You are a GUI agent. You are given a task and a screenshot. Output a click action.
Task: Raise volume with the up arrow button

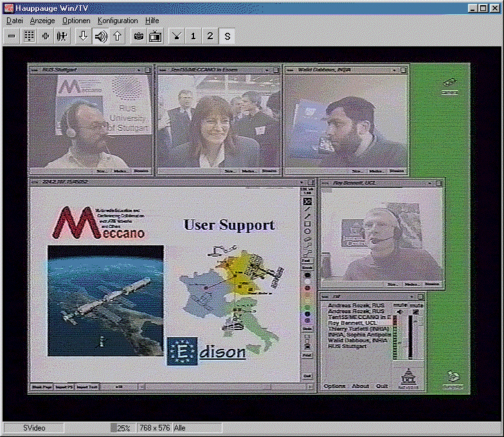pyautogui.click(x=117, y=36)
